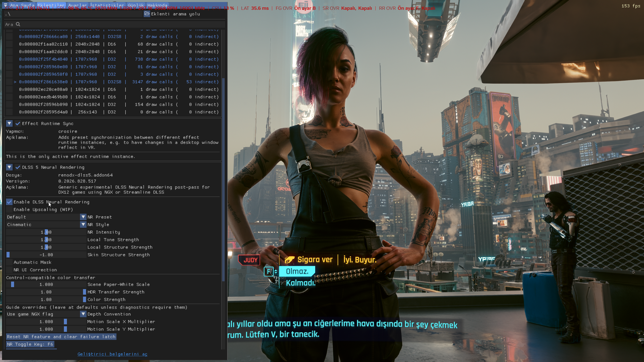This screenshot has width=644, height=362.
Task: Focus the Ara search field
Action: (115, 24)
